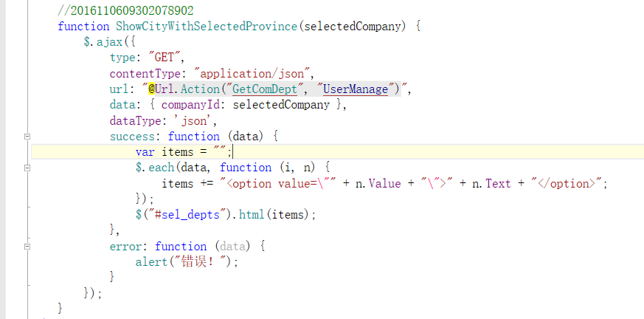Click n.Value in the option string line

[x=378, y=183]
